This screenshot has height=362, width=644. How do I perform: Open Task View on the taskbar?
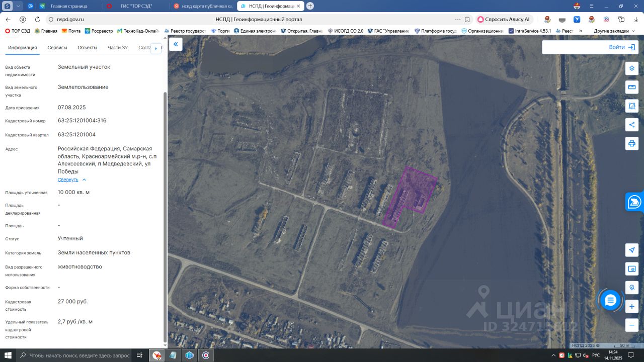coord(139,355)
